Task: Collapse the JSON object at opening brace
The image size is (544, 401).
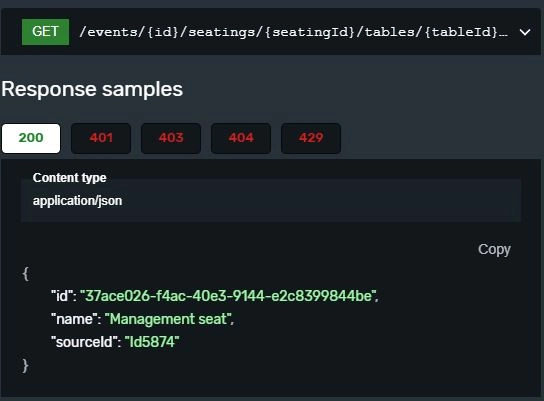Action: pos(26,273)
